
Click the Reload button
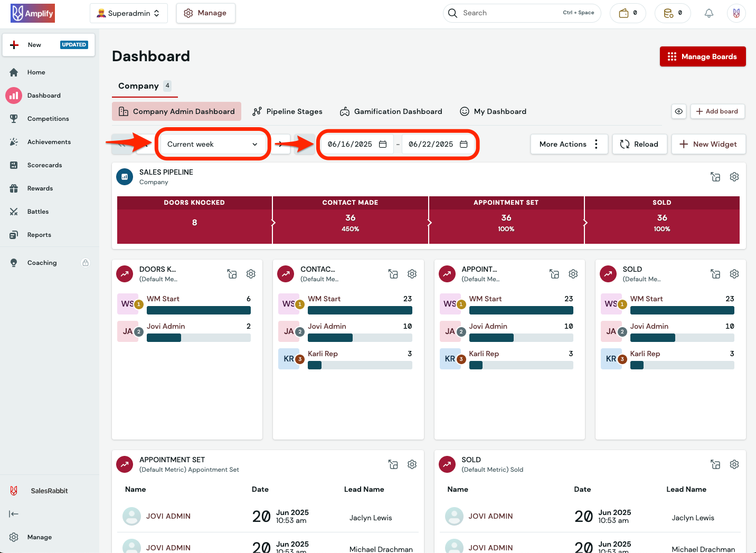coord(639,144)
